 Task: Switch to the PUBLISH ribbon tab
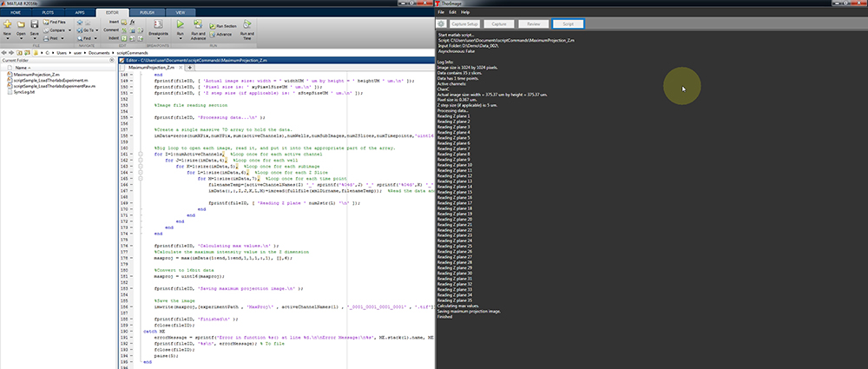pos(148,11)
